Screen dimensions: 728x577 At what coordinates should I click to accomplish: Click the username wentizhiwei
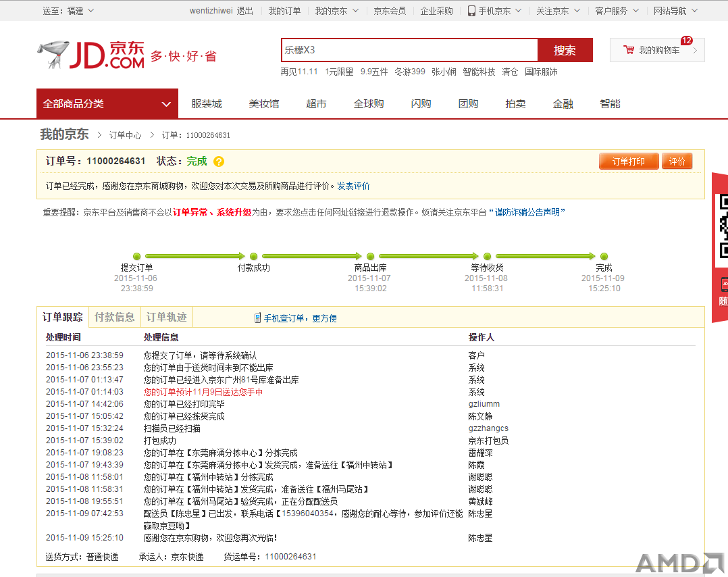211,11
